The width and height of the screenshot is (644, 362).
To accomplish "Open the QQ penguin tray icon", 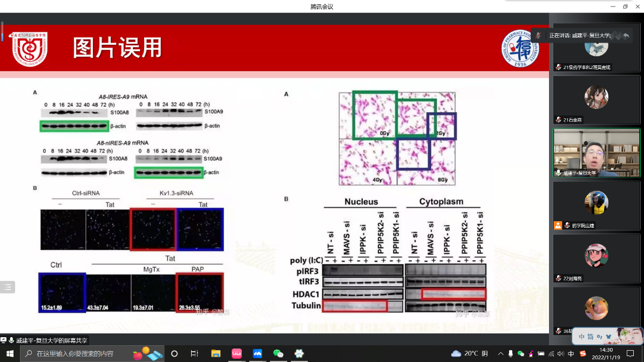I will point(531,353).
